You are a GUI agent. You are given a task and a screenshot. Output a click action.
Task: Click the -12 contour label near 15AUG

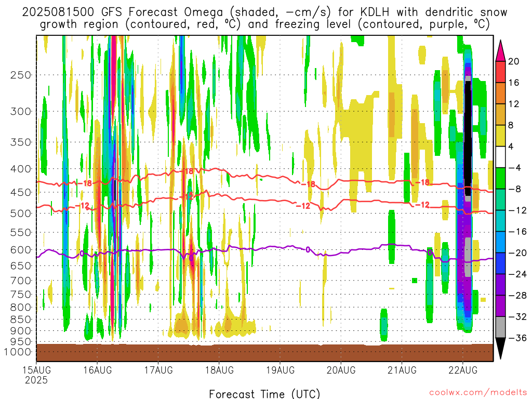(x=82, y=206)
